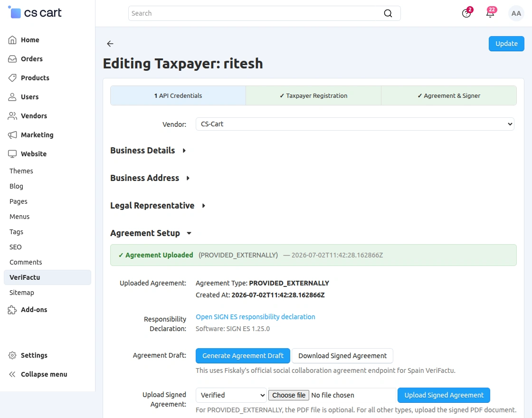Open the Sitemap submenu item
Viewport: 532px width, 418px height.
[x=22, y=293]
